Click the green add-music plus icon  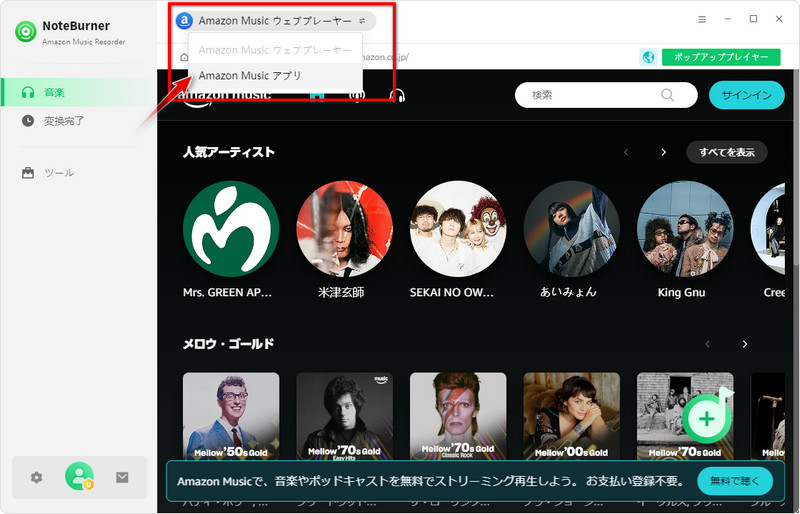(x=707, y=418)
